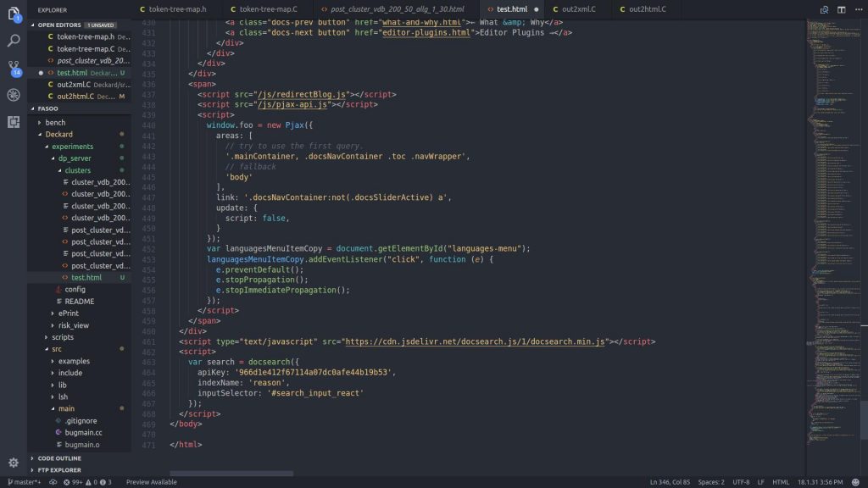Change end of line via LF
868x488 pixels.
[x=760, y=482]
